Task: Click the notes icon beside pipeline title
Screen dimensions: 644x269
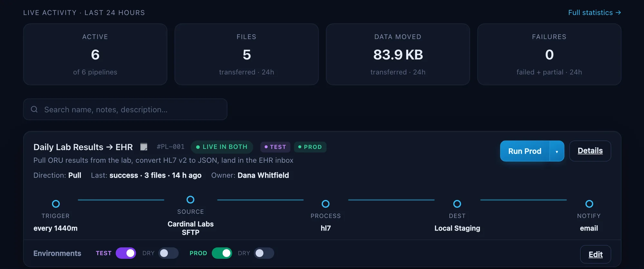Action: (144, 147)
